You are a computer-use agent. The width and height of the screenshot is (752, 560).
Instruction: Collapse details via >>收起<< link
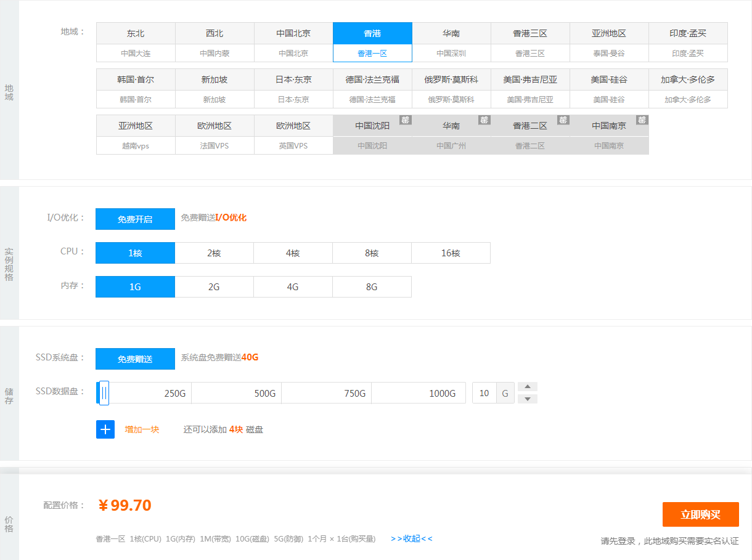pos(411,538)
